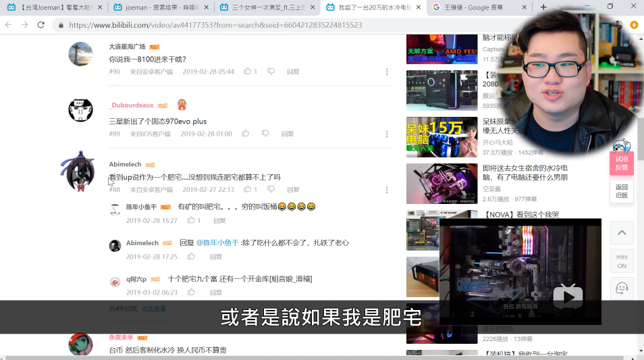The height and width of the screenshot is (360, 644).
Task: Open the three-dot menu on comment #89
Action: coord(387,134)
